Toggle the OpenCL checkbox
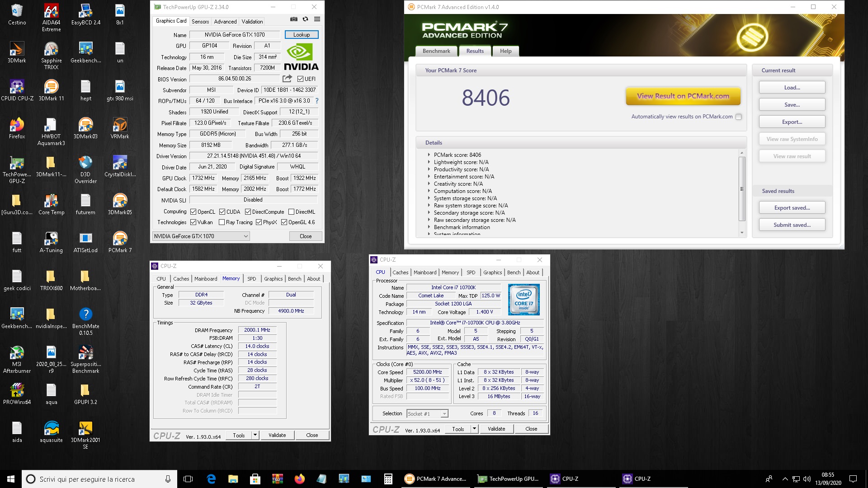The width and height of the screenshot is (868, 488). 193,211
